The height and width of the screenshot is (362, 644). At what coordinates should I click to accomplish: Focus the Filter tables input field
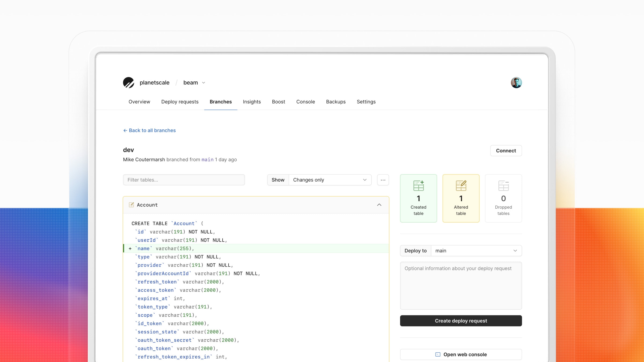(x=184, y=180)
